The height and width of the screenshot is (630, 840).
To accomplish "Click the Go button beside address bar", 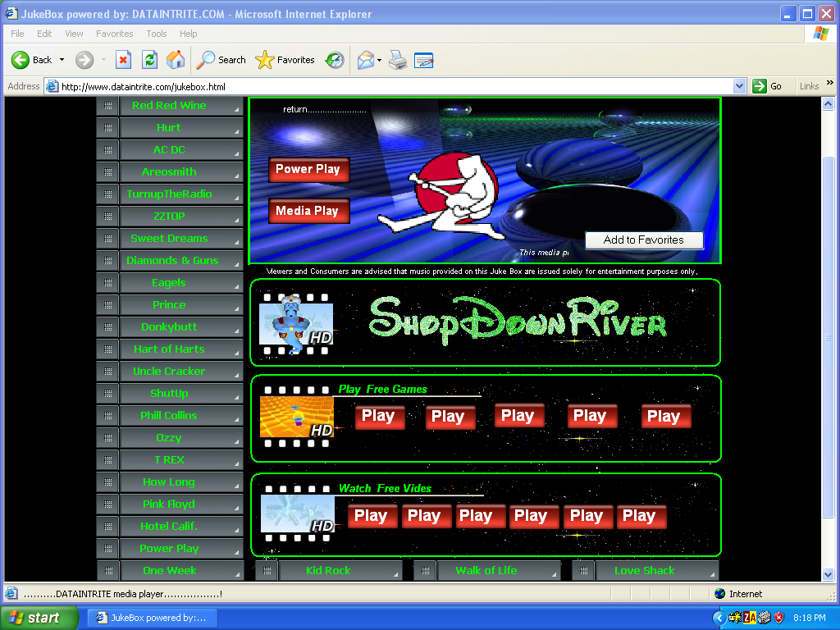I will click(x=767, y=86).
